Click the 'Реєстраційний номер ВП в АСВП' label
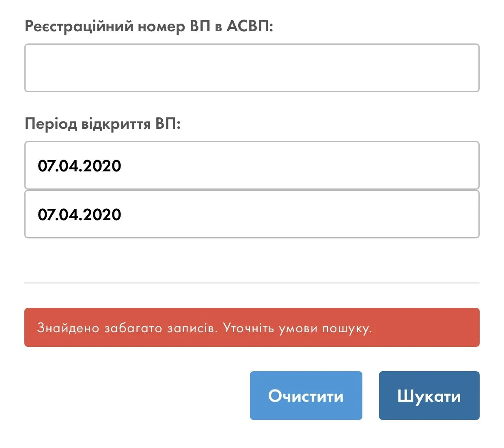The width and height of the screenshot is (504, 448). pos(149,26)
